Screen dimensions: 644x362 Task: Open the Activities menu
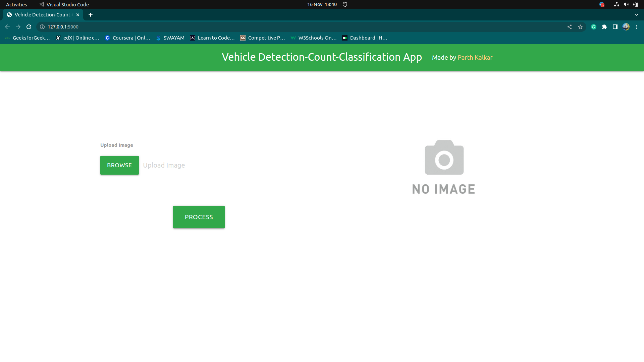(16, 4)
